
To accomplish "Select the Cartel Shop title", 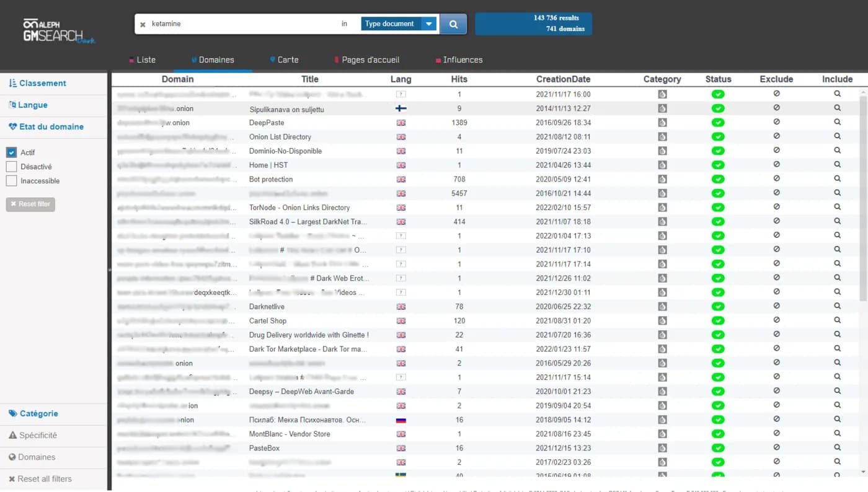I will coord(268,321).
